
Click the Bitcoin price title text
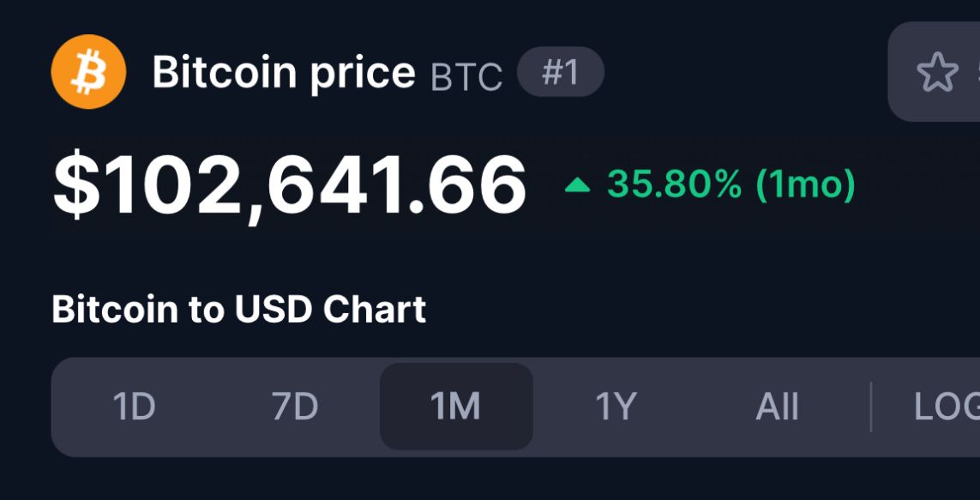pos(284,73)
